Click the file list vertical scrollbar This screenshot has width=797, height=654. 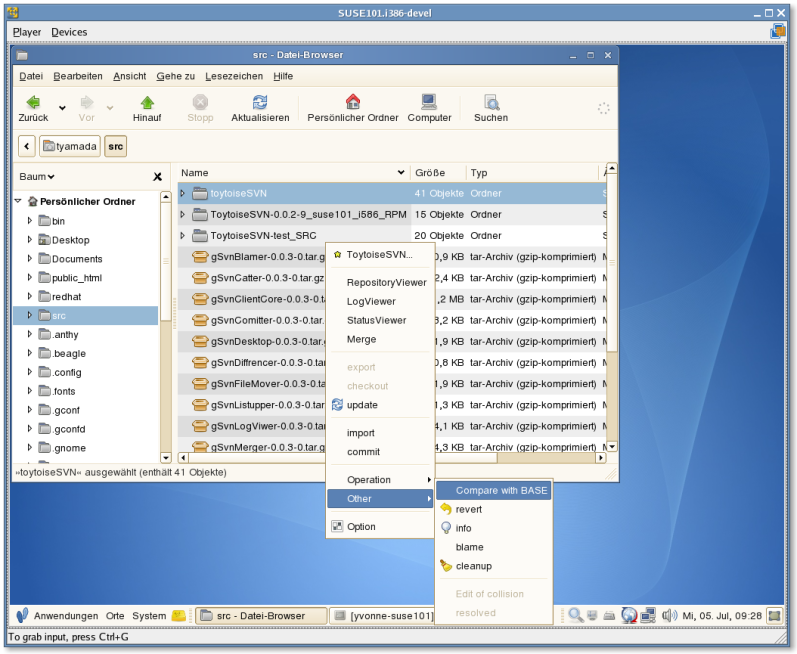pyautogui.click(x=612, y=307)
